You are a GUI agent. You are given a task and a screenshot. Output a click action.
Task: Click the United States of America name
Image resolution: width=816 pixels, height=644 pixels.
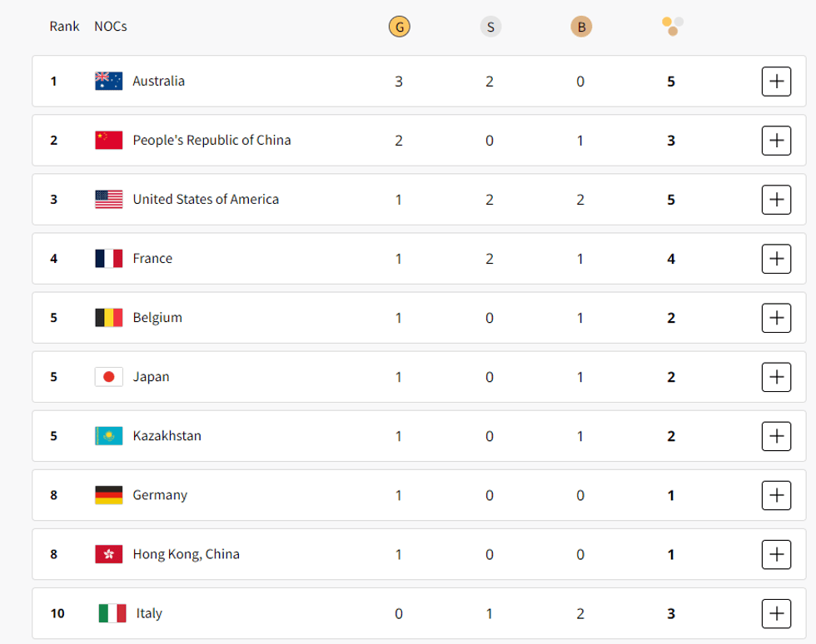click(206, 200)
